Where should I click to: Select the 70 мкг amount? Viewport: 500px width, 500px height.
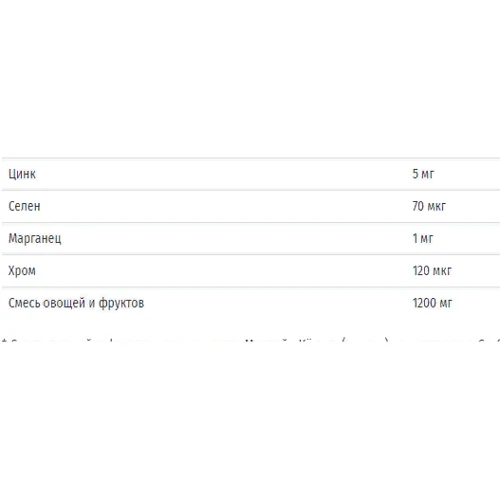[429, 206]
